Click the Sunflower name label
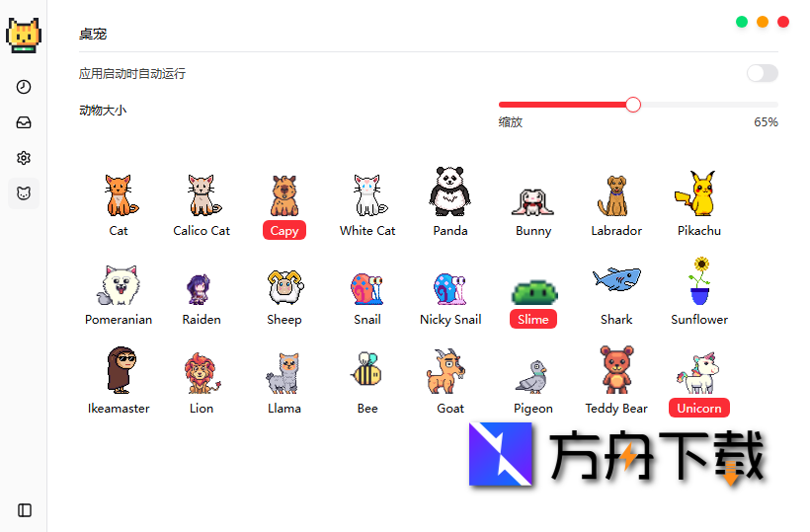 [699, 319]
